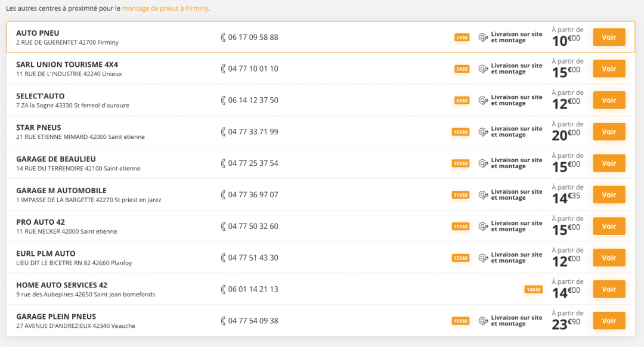Open 'montage de pneus à Firminy' link
The width and height of the screenshot is (644, 347).
(165, 8)
